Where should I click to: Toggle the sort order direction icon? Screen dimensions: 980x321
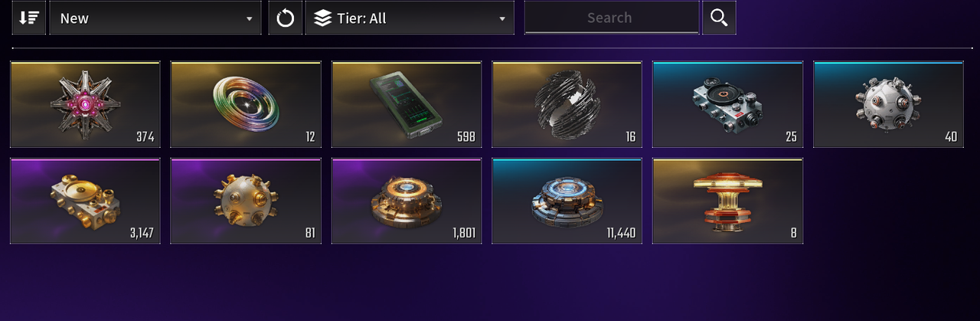click(x=29, y=18)
